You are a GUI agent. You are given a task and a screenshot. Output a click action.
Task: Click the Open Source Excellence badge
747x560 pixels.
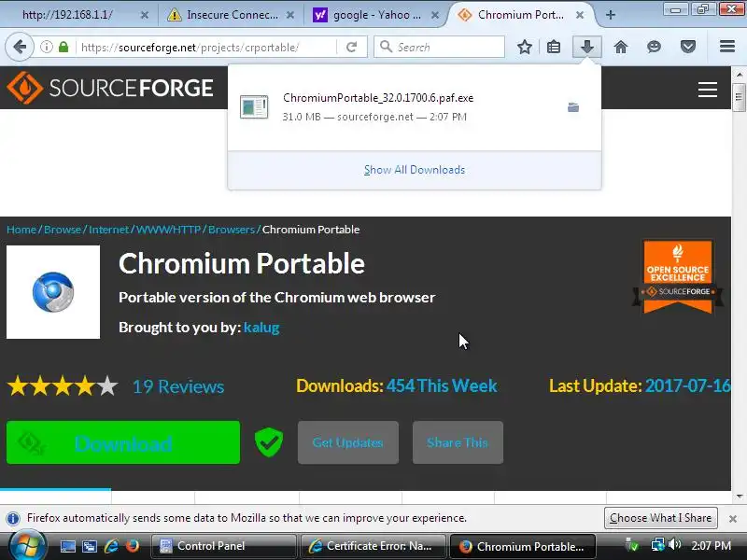pyautogui.click(x=678, y=276)
